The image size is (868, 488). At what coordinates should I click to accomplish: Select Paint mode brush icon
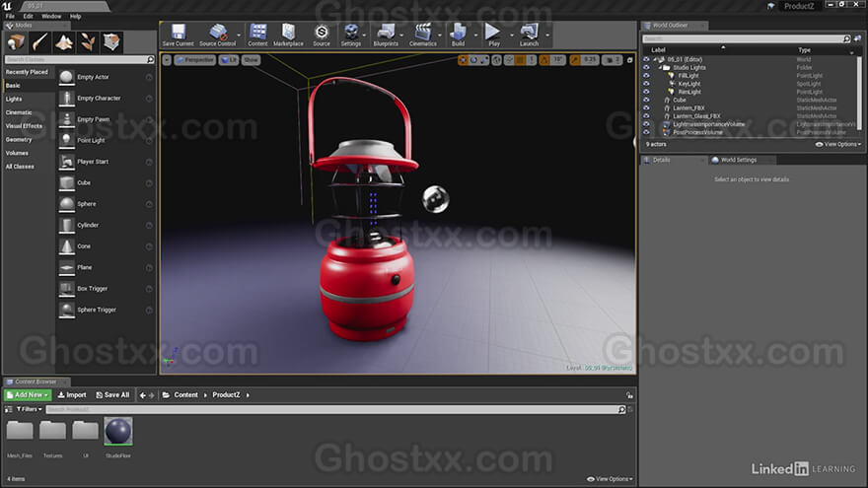(39, 42)
